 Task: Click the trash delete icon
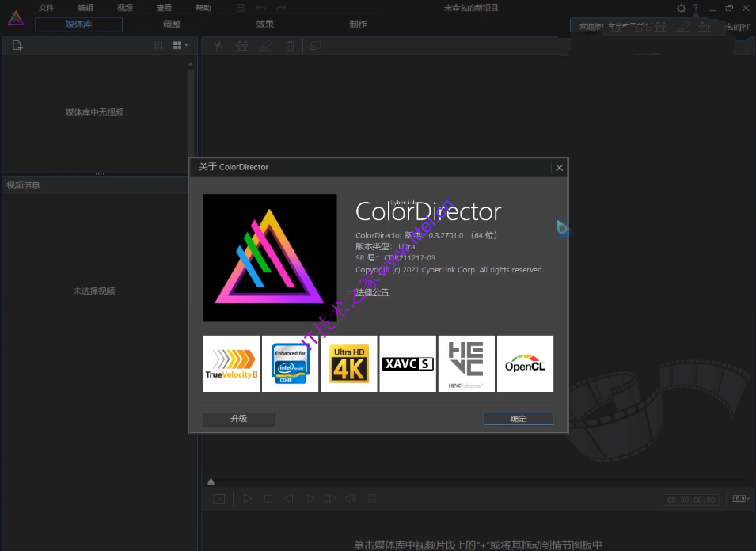click(x=290, y=46)
